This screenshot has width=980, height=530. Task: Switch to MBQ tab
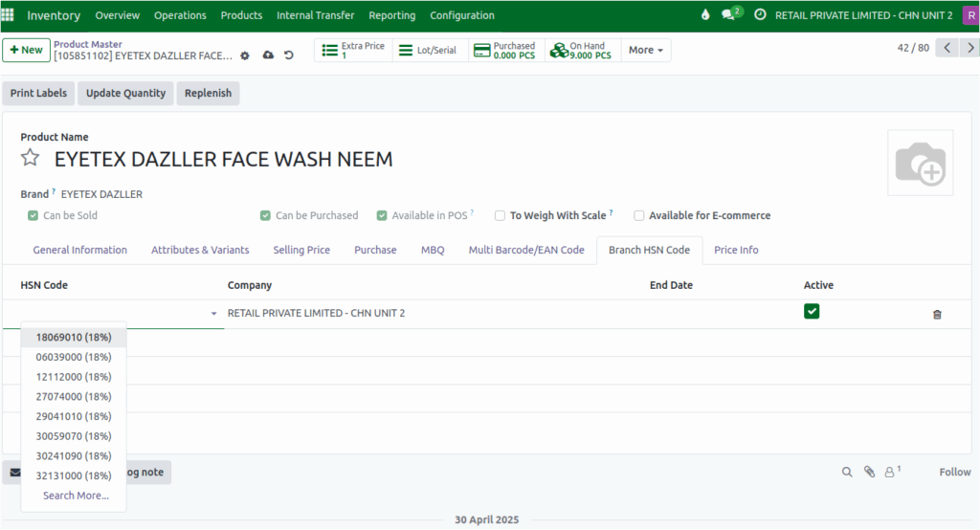pyautogui.click(x=433, y=250)
